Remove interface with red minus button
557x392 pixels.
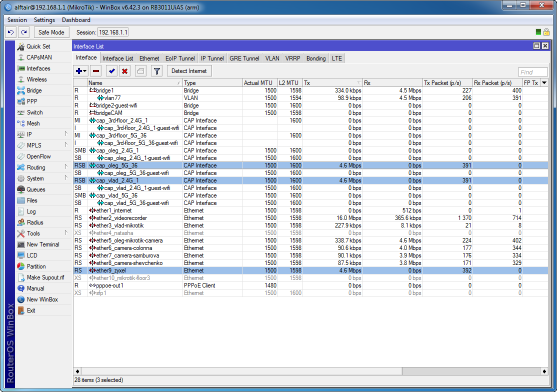[x=96, y=71]
